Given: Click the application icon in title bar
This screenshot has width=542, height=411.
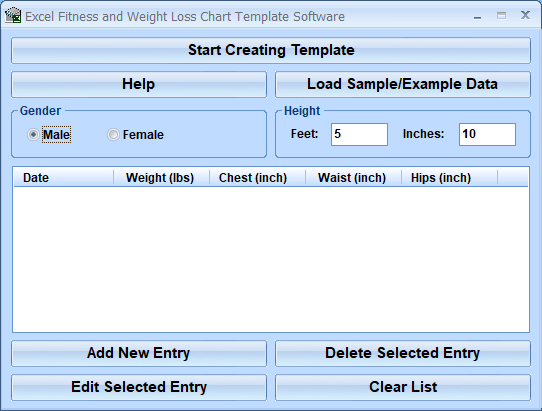Looking at the screenshot, I should tap(13, 16).
